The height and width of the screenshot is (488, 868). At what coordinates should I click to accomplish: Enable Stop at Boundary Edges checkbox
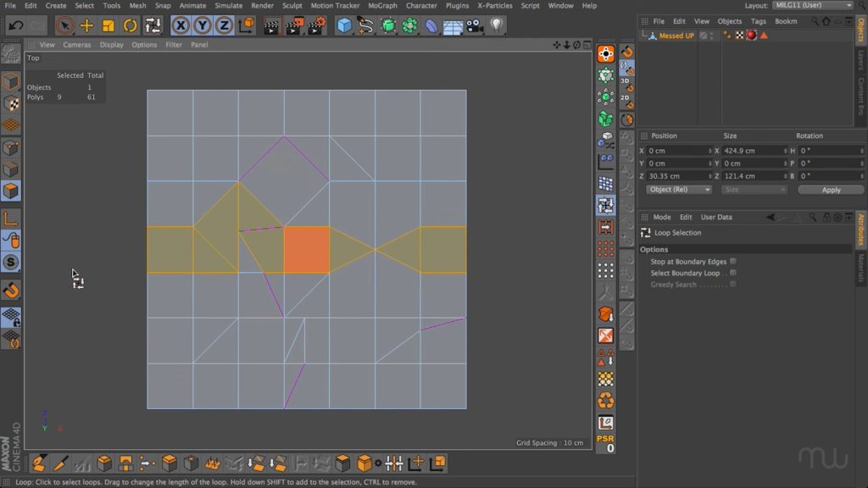(x=733, y=262)
